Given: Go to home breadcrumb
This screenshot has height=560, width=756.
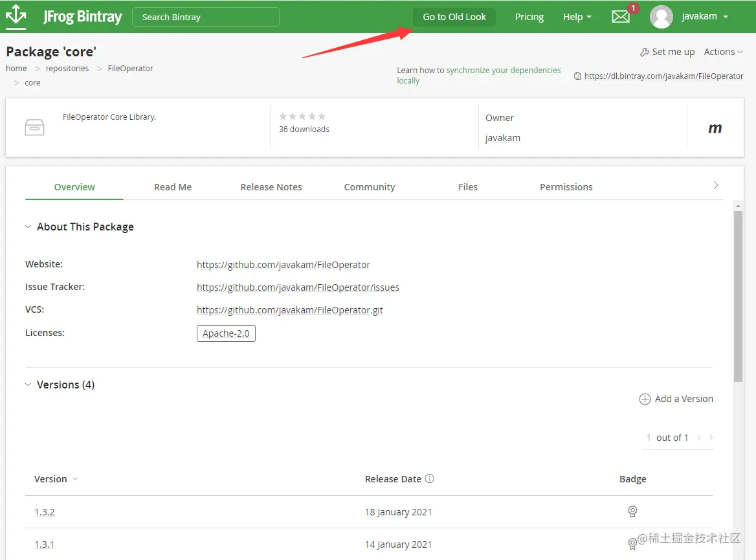Looking at the screenshot, I should [x=16, y=68].
